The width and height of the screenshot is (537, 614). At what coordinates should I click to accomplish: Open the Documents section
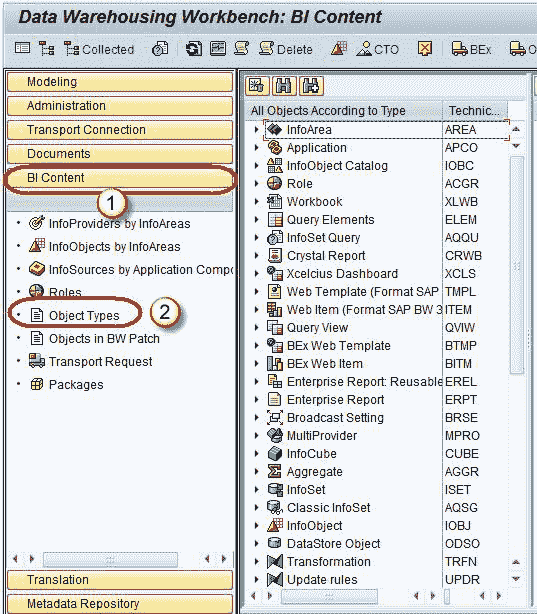pos(120,154)
